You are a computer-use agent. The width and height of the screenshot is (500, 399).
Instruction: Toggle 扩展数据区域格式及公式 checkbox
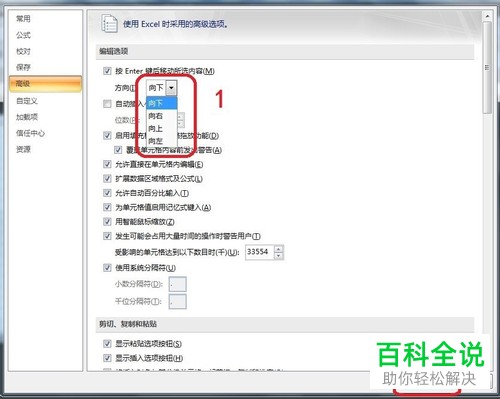coord(107,179)
